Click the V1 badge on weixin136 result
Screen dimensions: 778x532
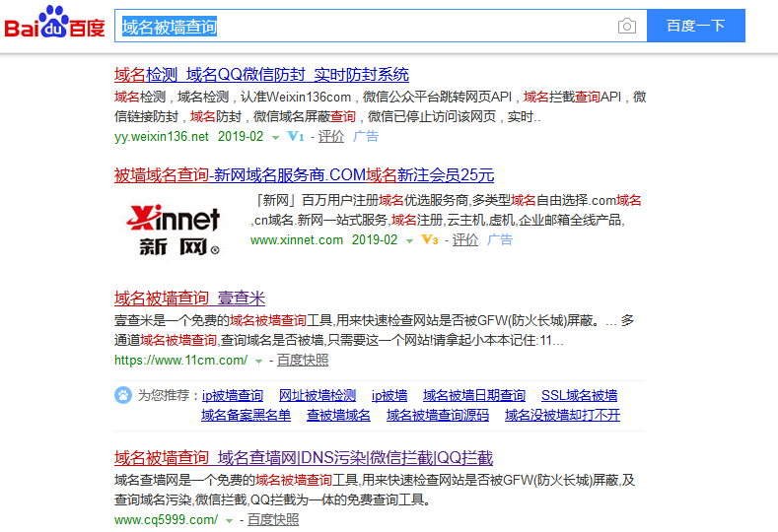(x=296, y=137)
